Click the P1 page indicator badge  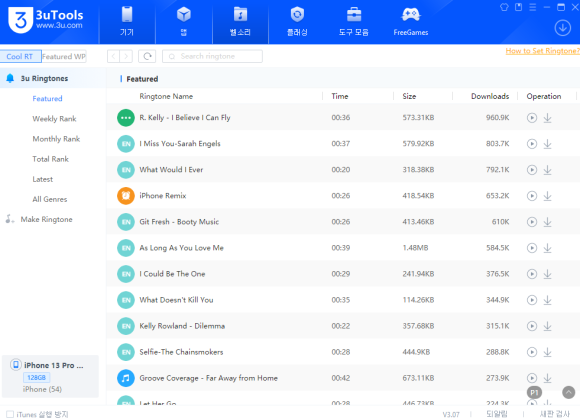pos(534,393)
